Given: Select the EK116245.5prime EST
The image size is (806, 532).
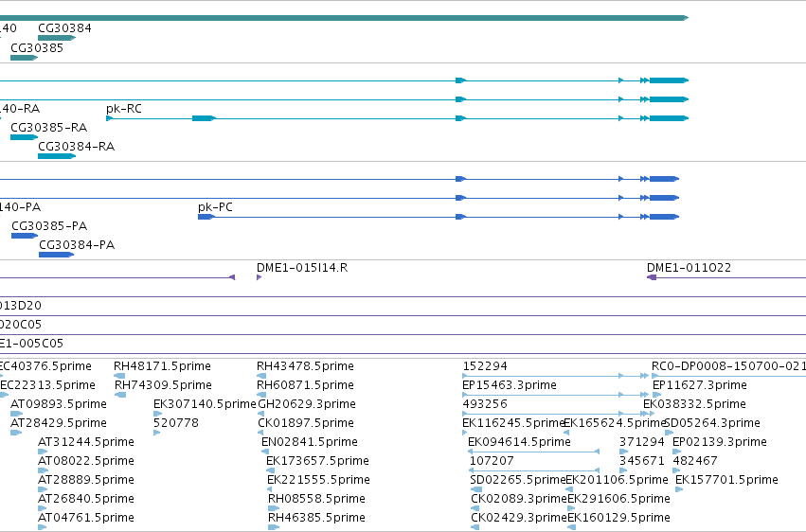Looking at the screenshot, I should coord(465,433).
